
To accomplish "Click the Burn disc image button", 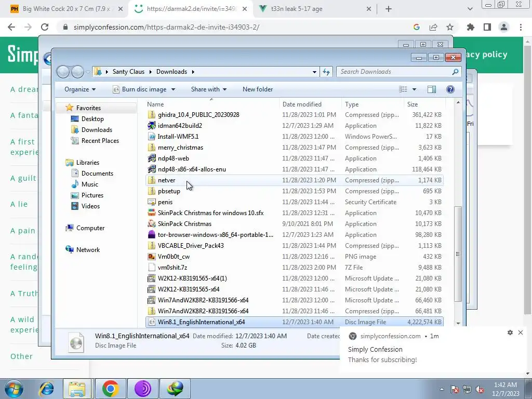I will [x=141, y=89].
